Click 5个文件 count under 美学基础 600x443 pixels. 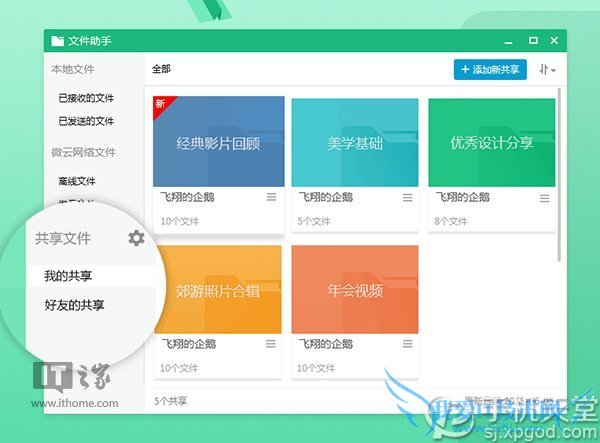tap(314, 221)
